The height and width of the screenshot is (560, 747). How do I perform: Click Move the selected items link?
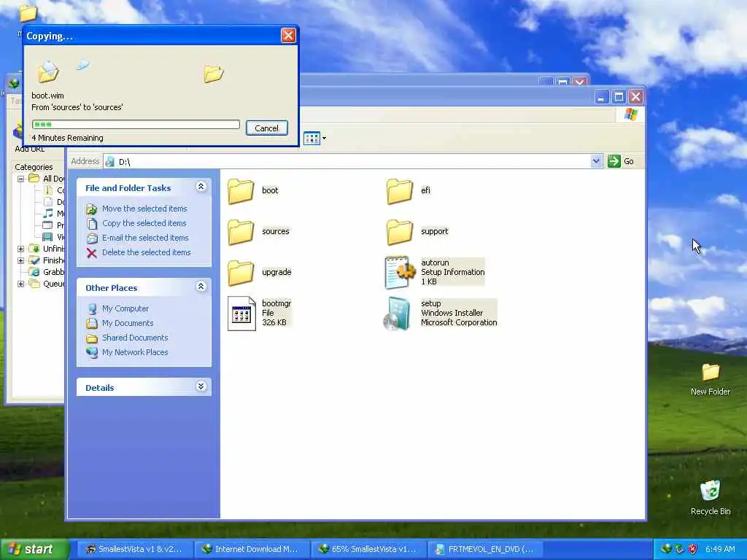point(144,209)
